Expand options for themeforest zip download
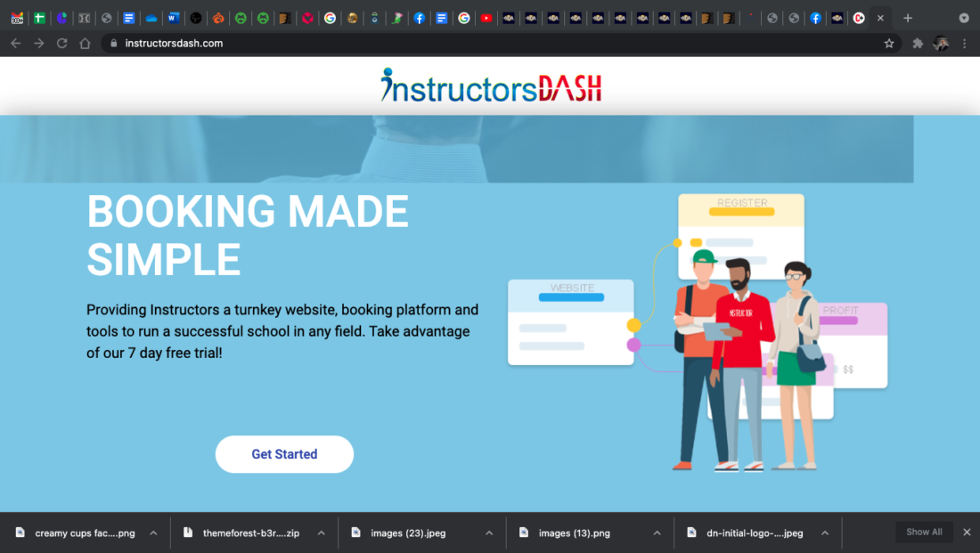Image resolution: width=980 pixels, height=553 pixels. [321, 533]
